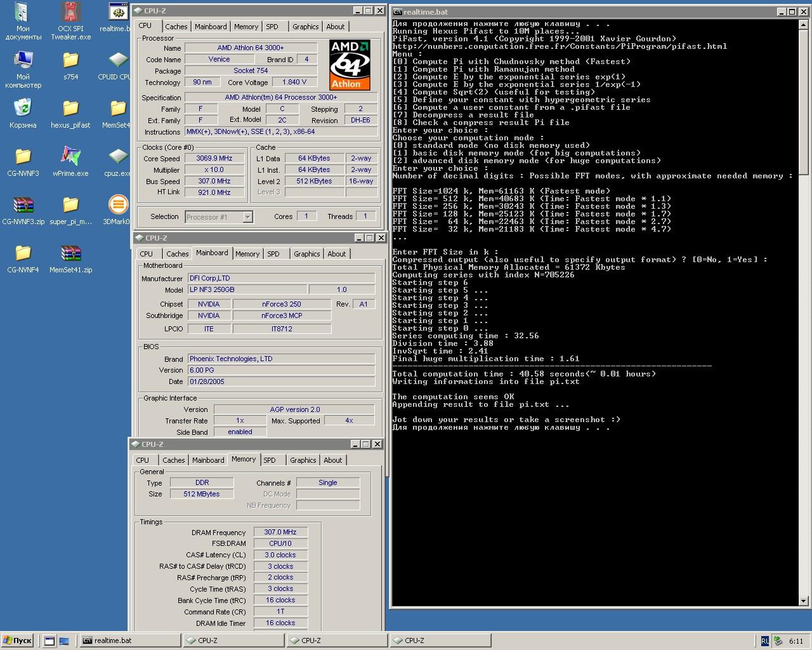Open the Мои документы desktop icon
The width and height of the screenshot is (812, 650).
coord(23,21)
